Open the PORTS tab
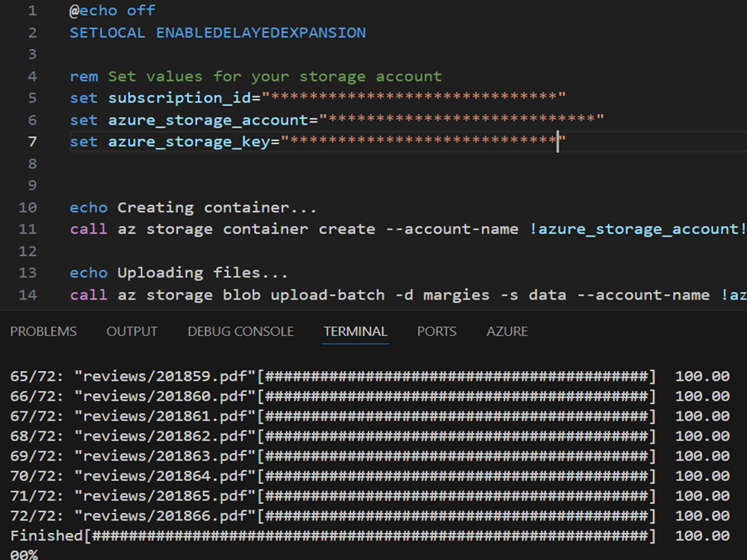The image size is (747, 560). pyautogui.click(x=437, y=331)
